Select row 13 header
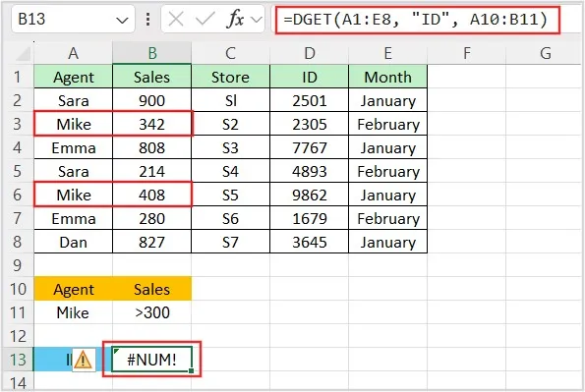585x392 pixels. (18, 360)
